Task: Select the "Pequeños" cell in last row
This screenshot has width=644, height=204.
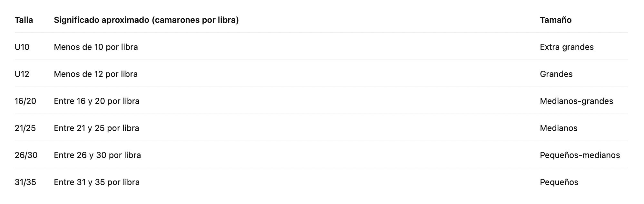Action: (559, 182)
